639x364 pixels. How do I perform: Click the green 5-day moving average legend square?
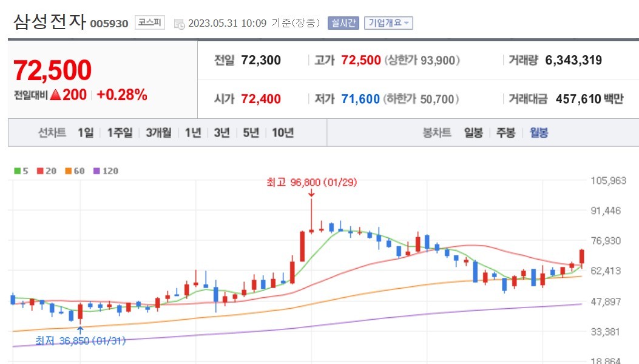point(18,171)
